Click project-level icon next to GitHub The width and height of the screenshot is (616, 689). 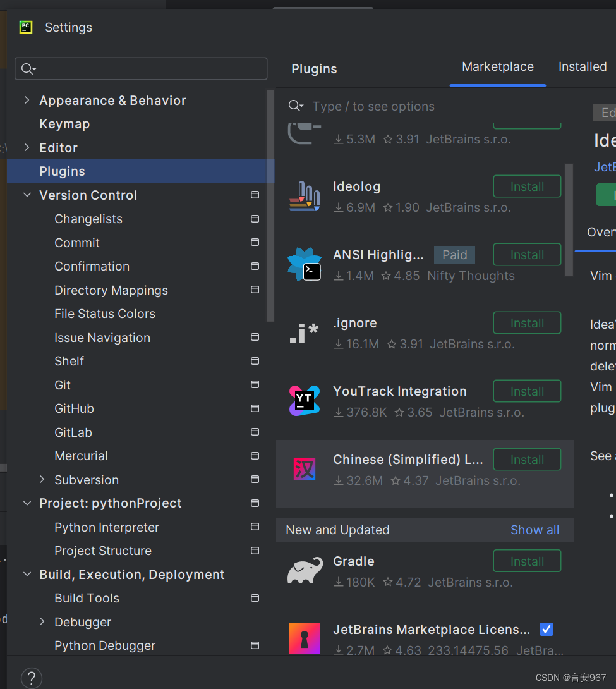[255, 408]
